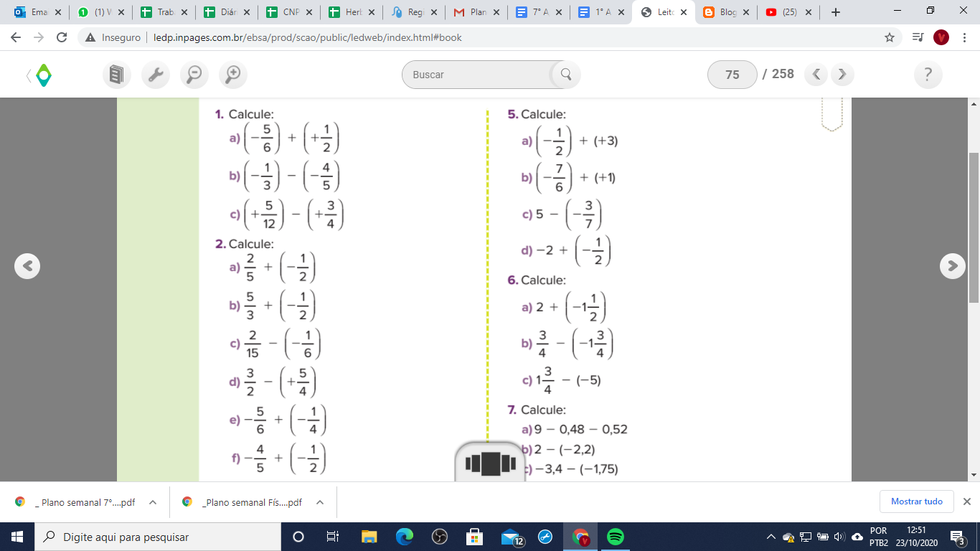Open the media control icon

917,37
